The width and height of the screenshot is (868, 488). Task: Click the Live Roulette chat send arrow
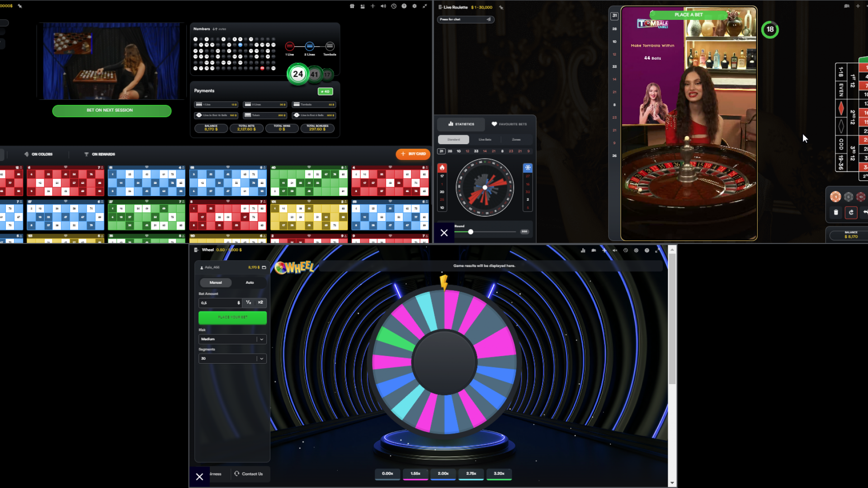click(x=489, y=19)
